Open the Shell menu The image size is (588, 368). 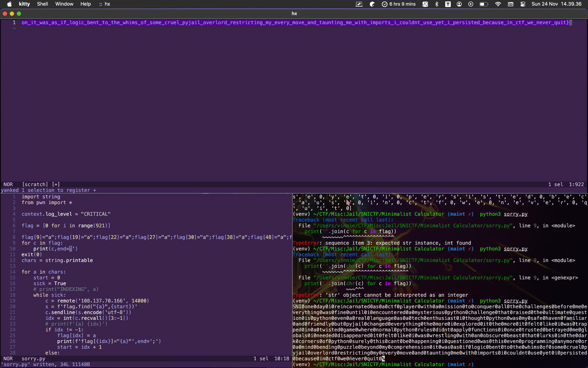42,4
